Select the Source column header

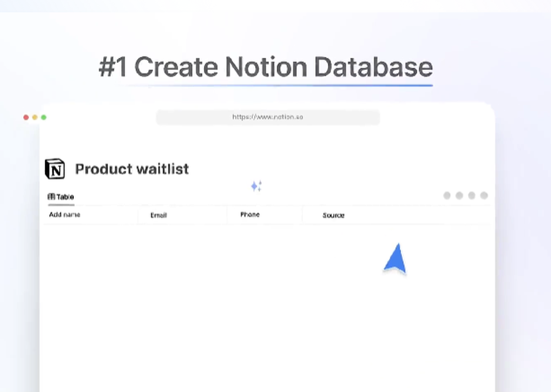tap(333, 215)
